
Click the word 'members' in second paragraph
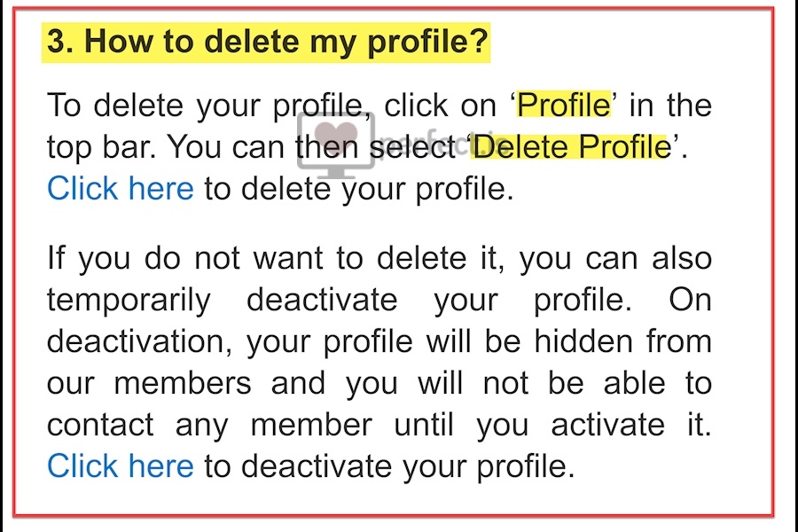coord(183,383)
